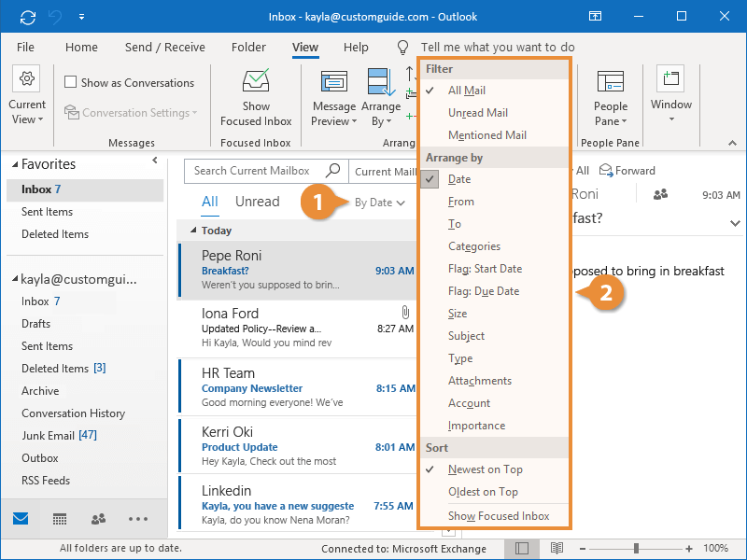Choose Mentioned Mail filter
The image size is (747, 560).
coord(494,135)
